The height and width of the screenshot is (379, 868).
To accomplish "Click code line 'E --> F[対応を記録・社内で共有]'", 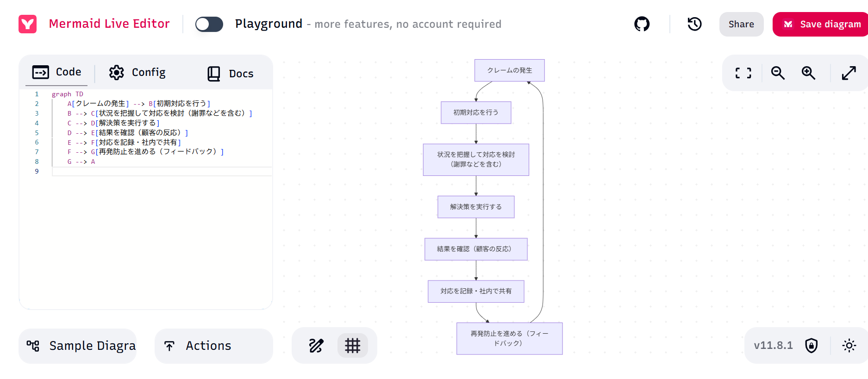I will click(x=124, y=143).
